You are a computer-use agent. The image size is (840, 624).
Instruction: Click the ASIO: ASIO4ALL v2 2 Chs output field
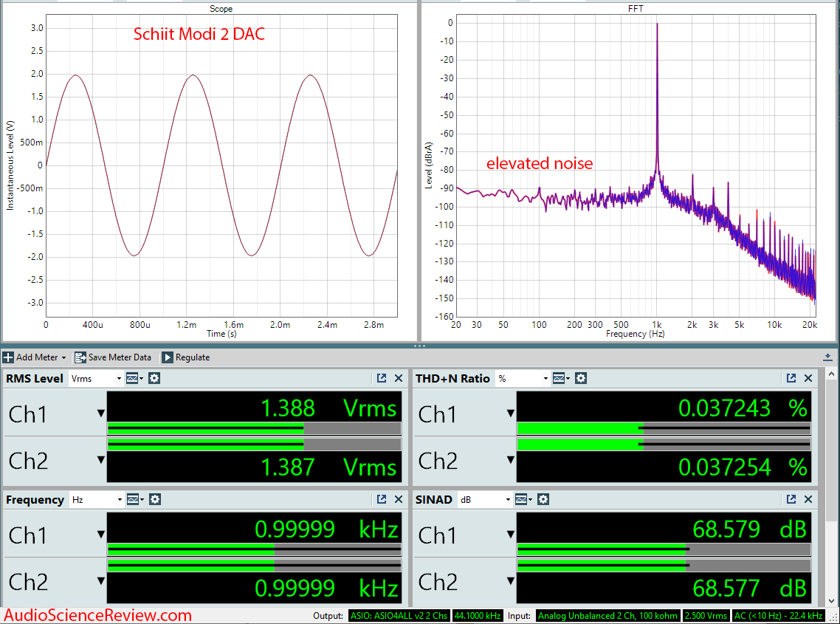(399, 616)
